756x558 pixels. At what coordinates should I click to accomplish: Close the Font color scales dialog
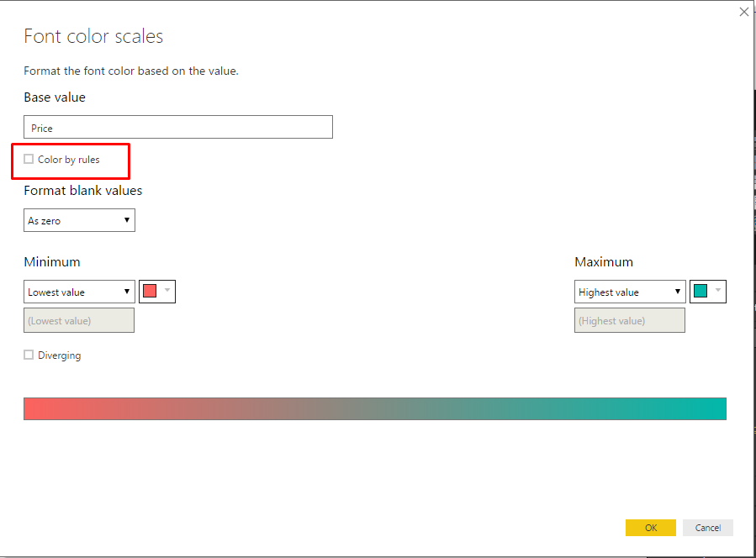click(743, 12)
